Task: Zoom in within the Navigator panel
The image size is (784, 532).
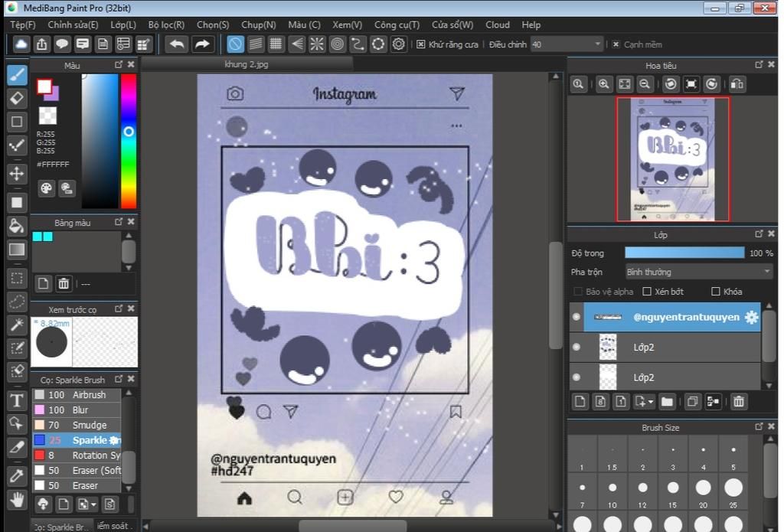Action: [603, 84]
